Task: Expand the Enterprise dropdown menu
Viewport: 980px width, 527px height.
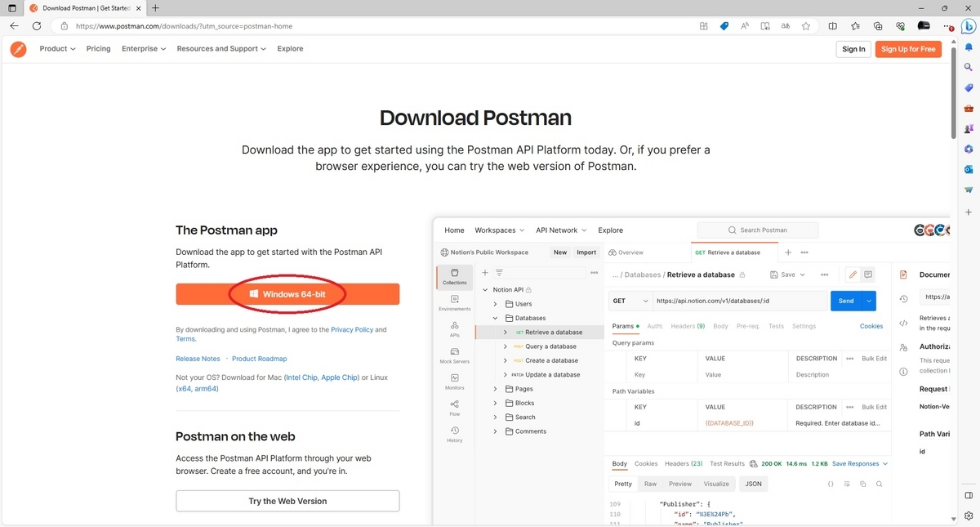Action: (x=144, y=49)
